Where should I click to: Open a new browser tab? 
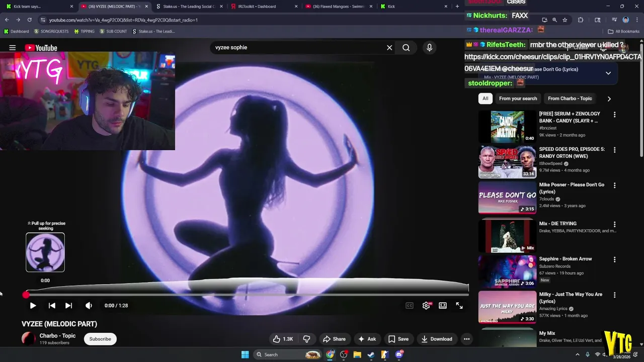457,7
